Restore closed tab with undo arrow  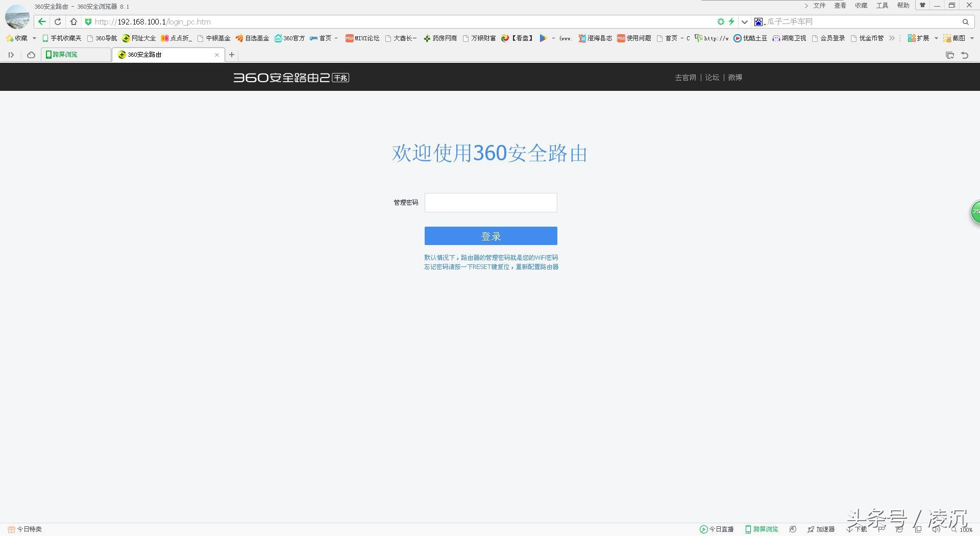(965, 55)
